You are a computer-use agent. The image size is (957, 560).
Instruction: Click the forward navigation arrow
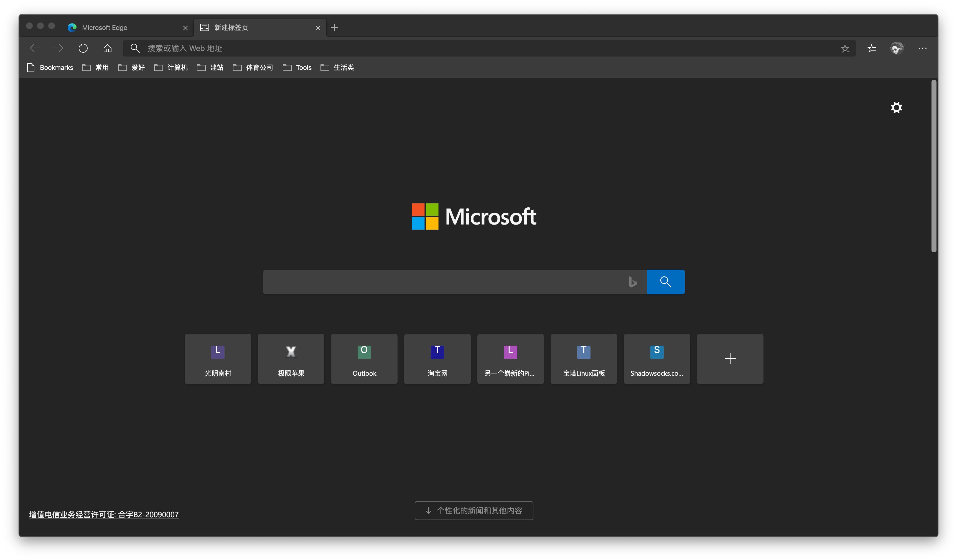[58, 48]
